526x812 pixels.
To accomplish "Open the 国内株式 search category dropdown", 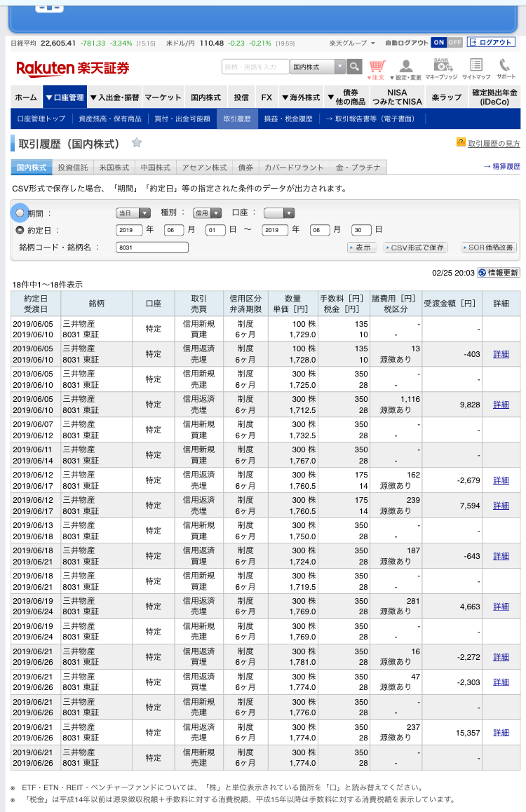I will pos(318,67).
